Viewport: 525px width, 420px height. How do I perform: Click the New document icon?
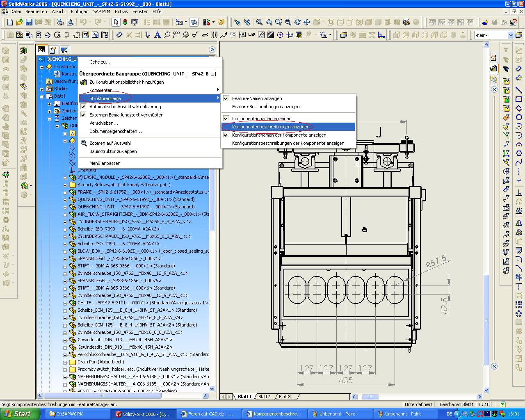pos(10,22)
